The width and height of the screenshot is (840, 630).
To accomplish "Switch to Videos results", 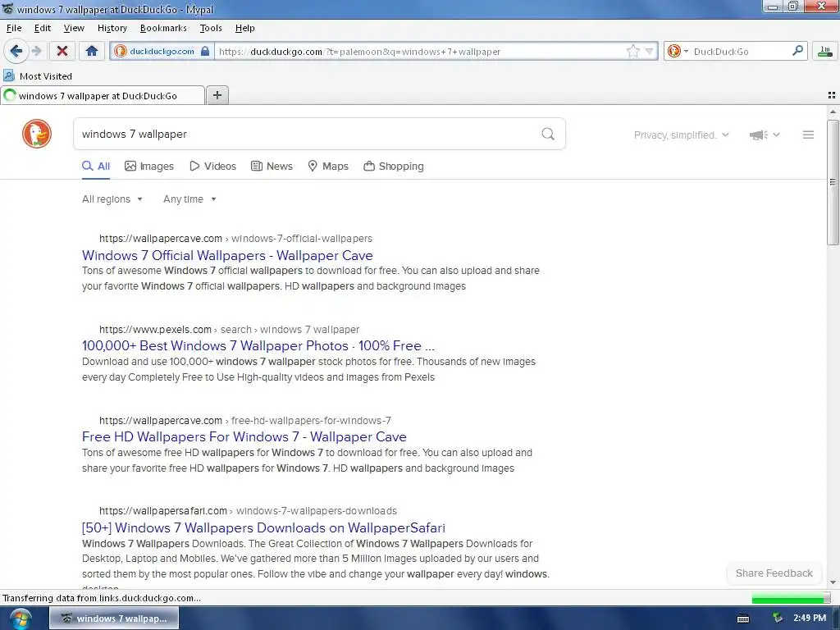I will click(x=212, y=166).
